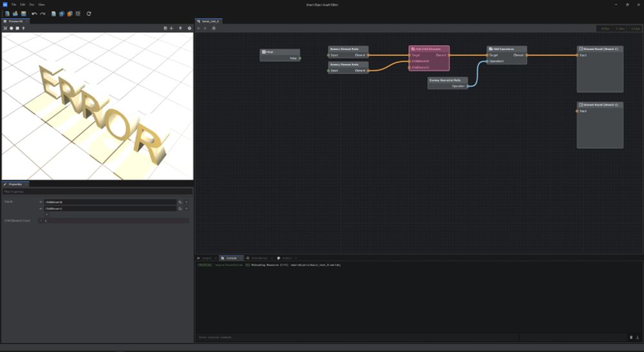Click the Input pin of Element Result (Branch 2)
This screenshot has width=644, height=352.
577,111
